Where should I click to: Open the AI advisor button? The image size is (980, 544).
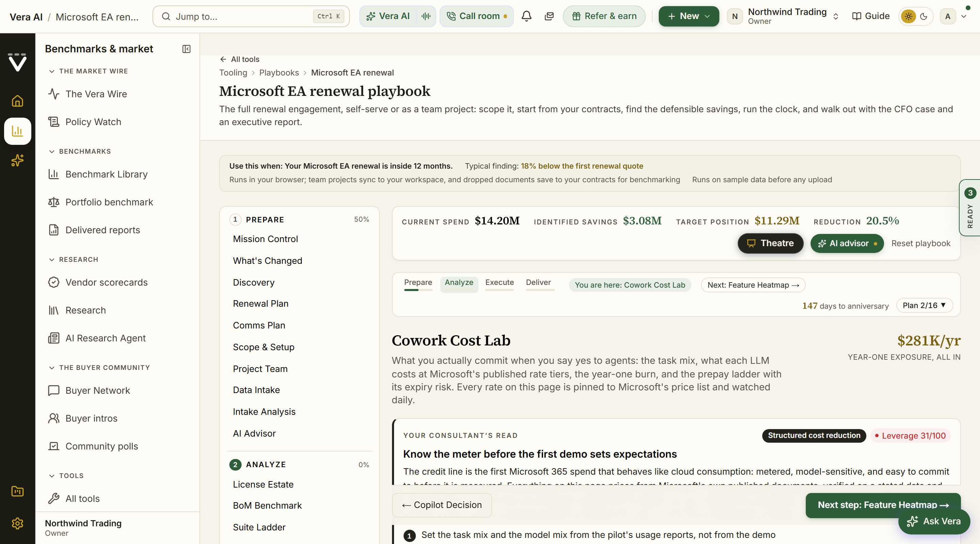[x=847, y=243]
